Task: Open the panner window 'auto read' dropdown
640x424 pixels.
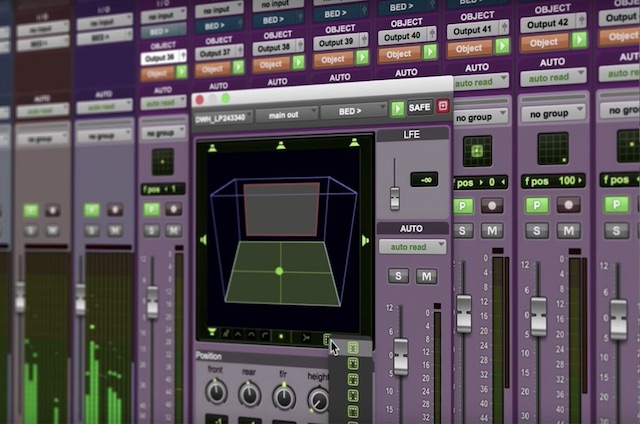Action: (x=412, y=247)
